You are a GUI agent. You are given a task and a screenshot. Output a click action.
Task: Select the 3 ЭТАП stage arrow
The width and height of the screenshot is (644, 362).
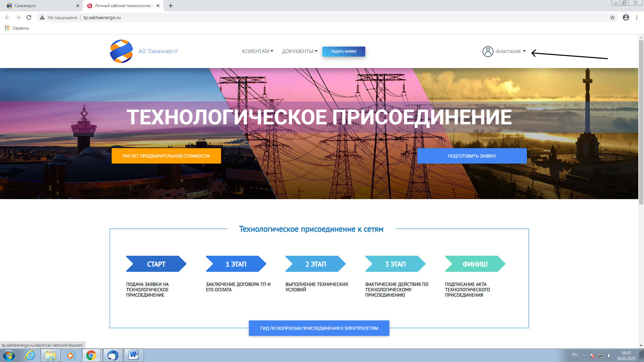point(395,264)
